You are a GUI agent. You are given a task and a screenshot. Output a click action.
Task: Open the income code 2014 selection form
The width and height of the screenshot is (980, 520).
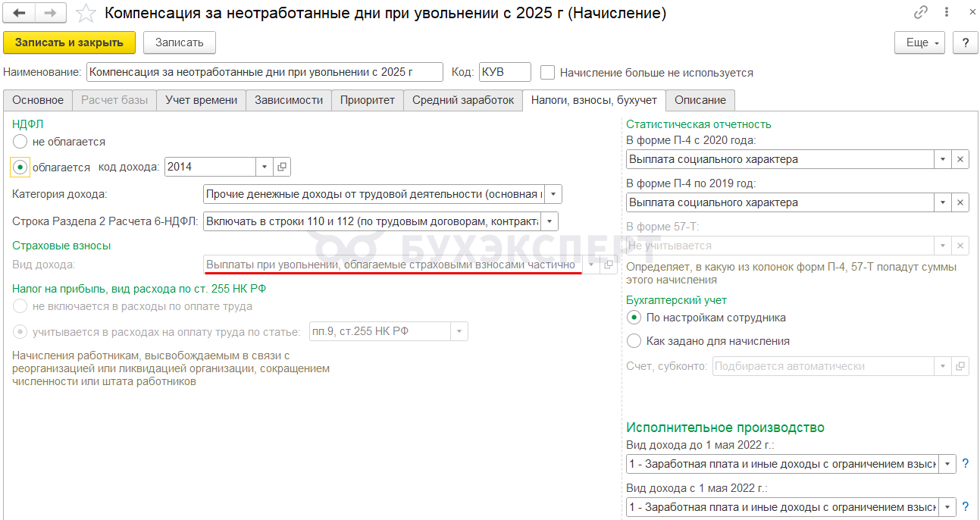pyautogui.click(x=282, y=167)
